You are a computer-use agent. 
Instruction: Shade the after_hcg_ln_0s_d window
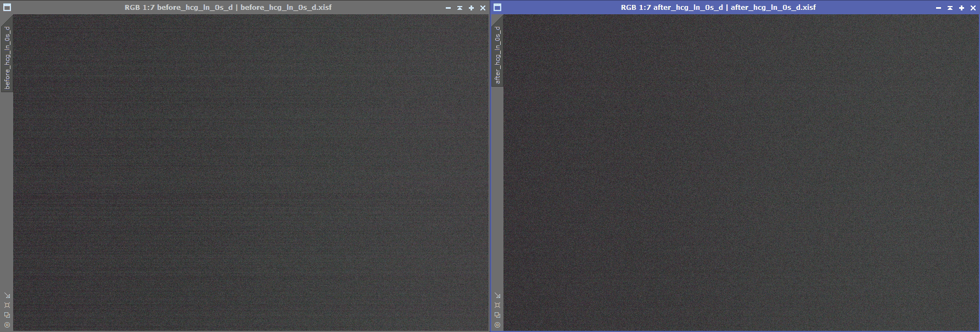coord(950,8)
